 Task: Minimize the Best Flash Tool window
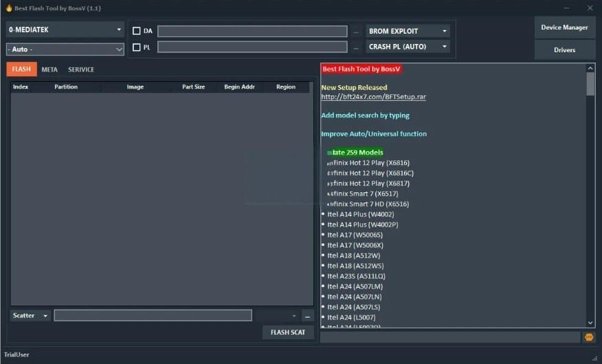click(x=566, y=8)
